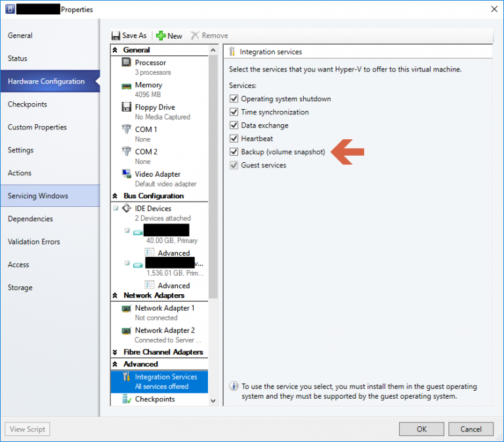Screen dimensions: 504x442
Task: Select the 40.00 GB disk icon
Action: 138,232
